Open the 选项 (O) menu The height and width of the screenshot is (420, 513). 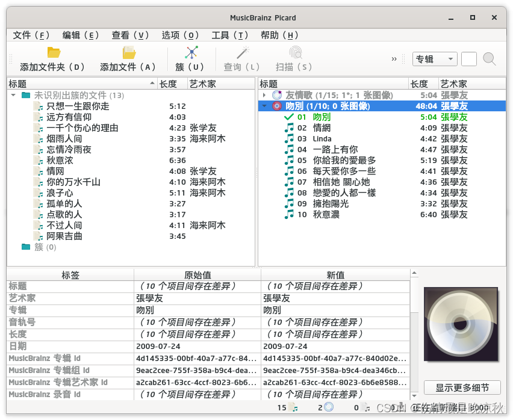click(180, 35)
